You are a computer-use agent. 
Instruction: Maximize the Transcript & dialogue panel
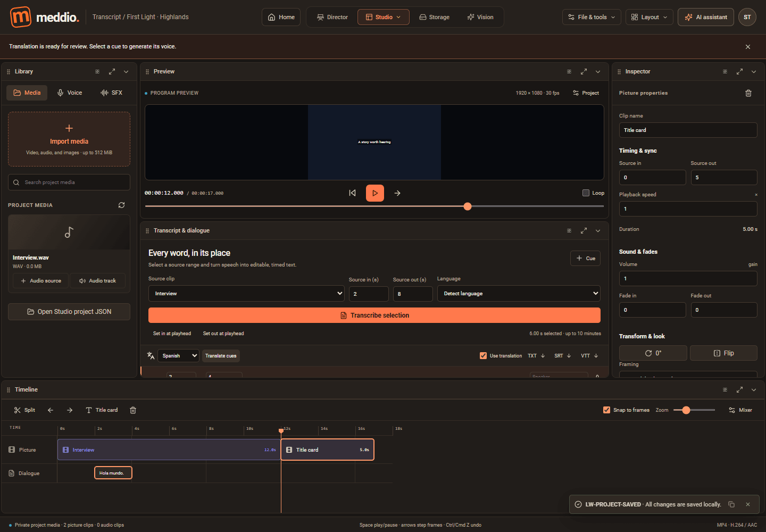[584, 230]
